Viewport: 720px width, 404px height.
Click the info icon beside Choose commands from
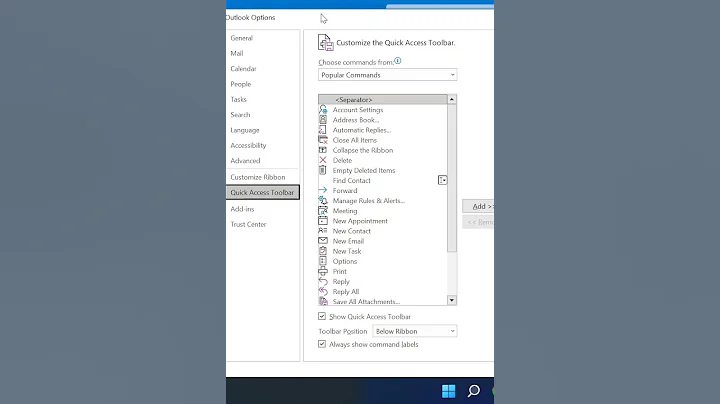pyautogui.click(x=398, y=61)
